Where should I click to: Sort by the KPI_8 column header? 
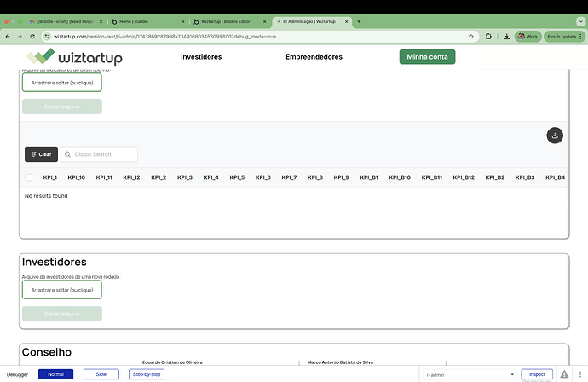coord(315,177)
